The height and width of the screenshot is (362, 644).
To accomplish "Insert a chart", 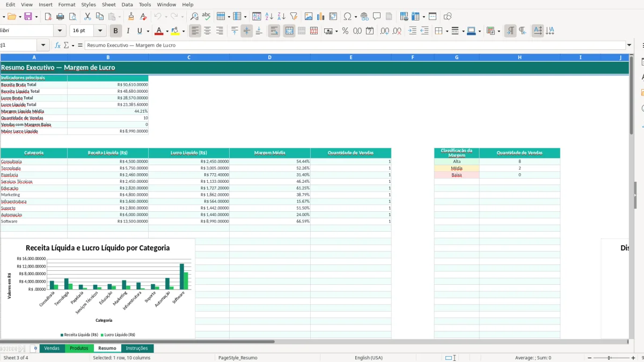I will pos(320,17).
